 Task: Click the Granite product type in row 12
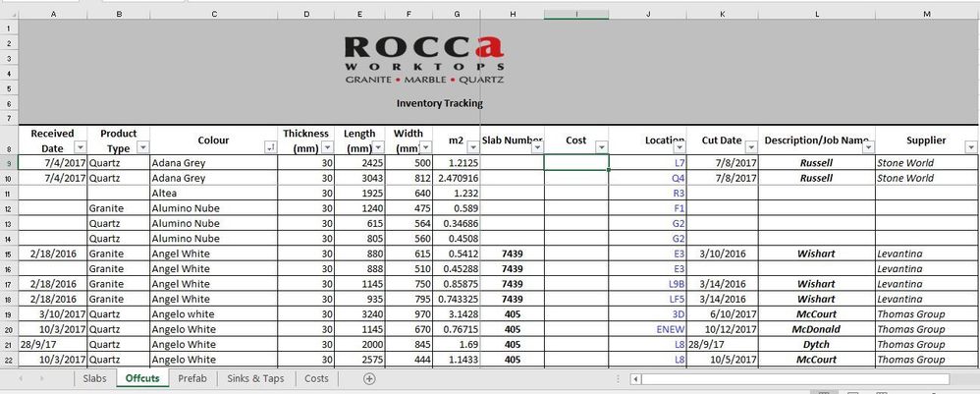point(119,208)
